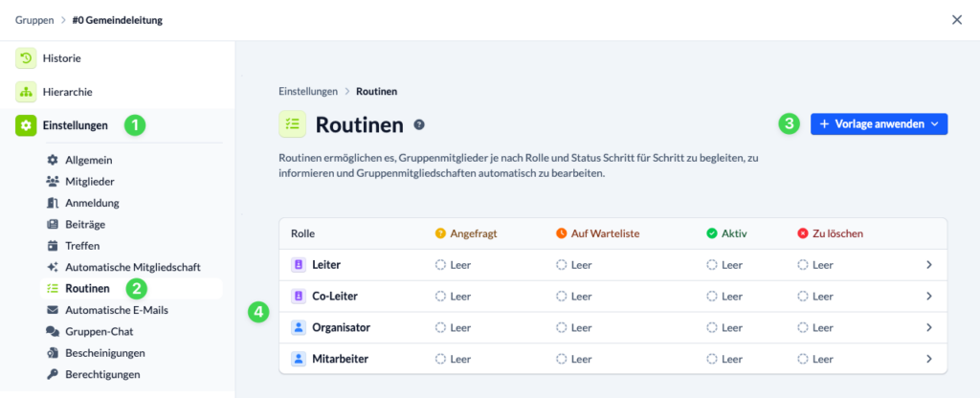Click Leer under Aktiv for Co-Leiter

tap(724, 297)
